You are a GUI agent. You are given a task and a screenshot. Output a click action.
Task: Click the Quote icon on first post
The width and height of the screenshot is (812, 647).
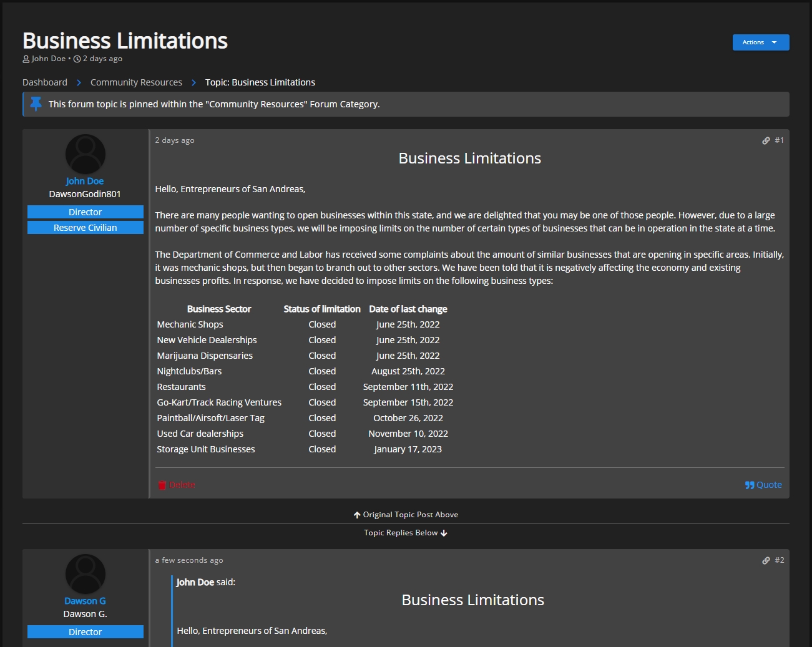[x=750, y=485]
